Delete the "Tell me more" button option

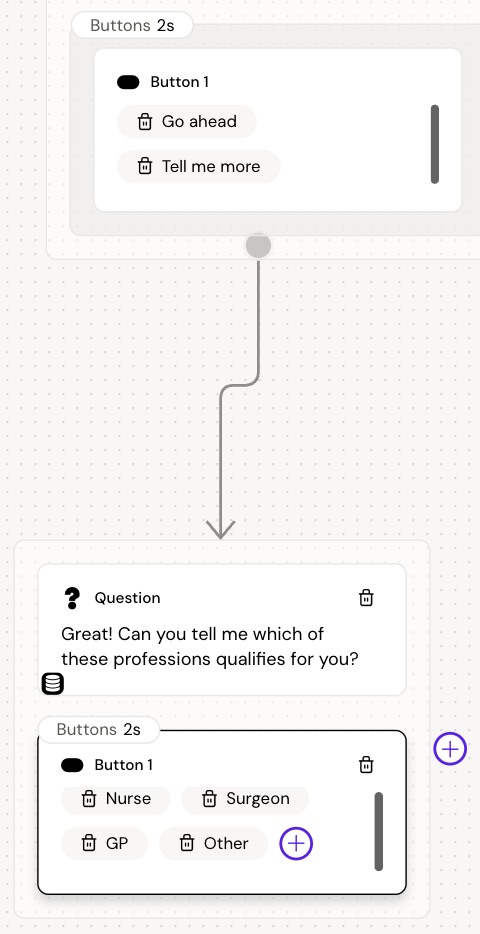click(x=145, y=166)
